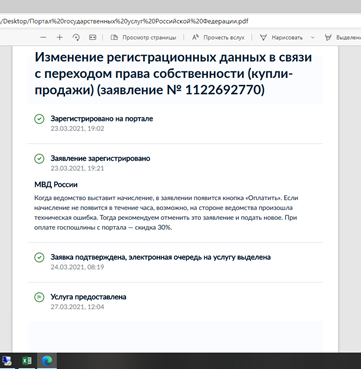361x369 pixels.
Task: Click the check icon beside Заявка подтверждена
Action: 39,258
